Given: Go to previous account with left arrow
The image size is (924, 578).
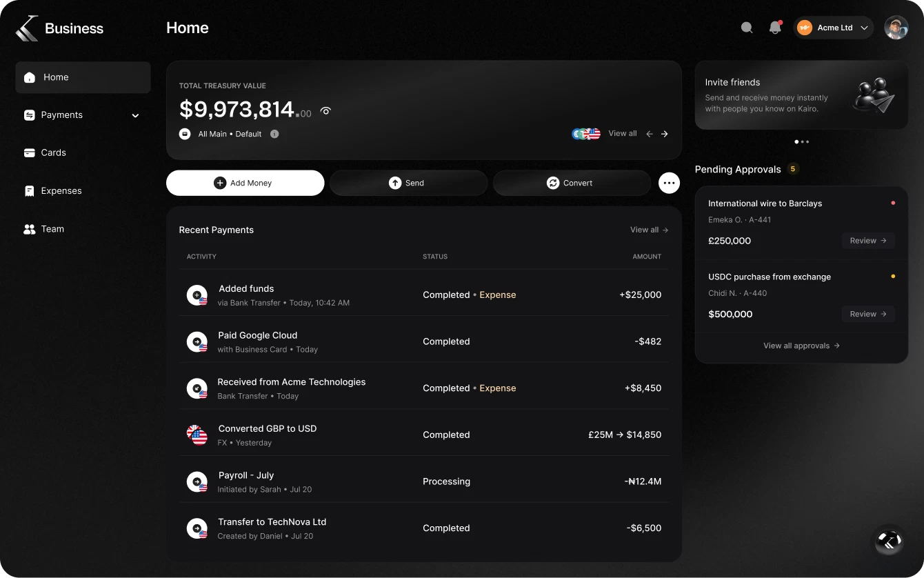Looking at the screenshot, I should [x=650, y=134].
